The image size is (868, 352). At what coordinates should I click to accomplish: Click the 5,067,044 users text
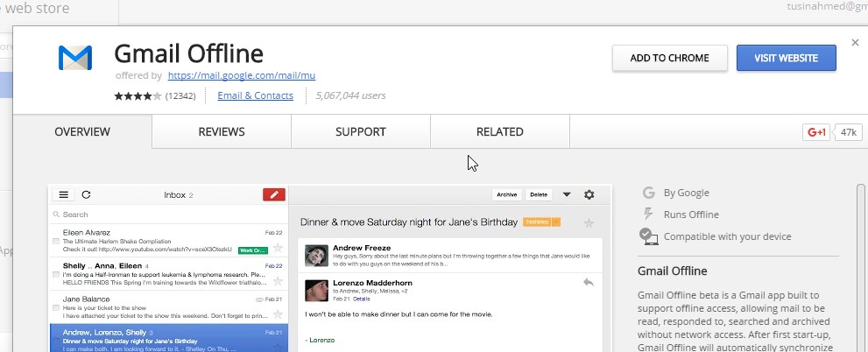coord(350,95)
